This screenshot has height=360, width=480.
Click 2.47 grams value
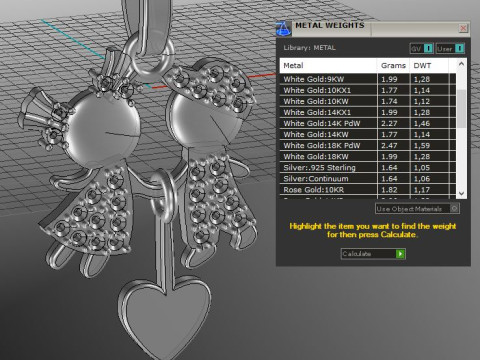click(x=389, y=145)
